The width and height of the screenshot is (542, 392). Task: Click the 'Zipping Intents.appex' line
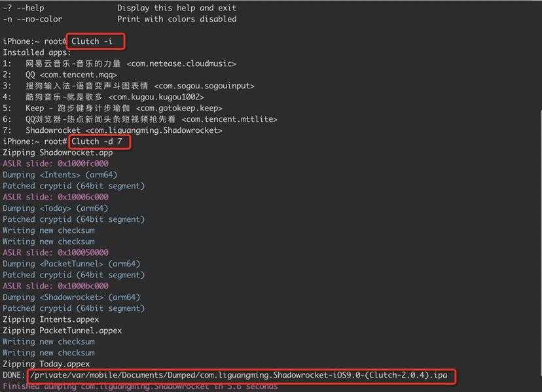pyautogui.click(x=51, y=319)
